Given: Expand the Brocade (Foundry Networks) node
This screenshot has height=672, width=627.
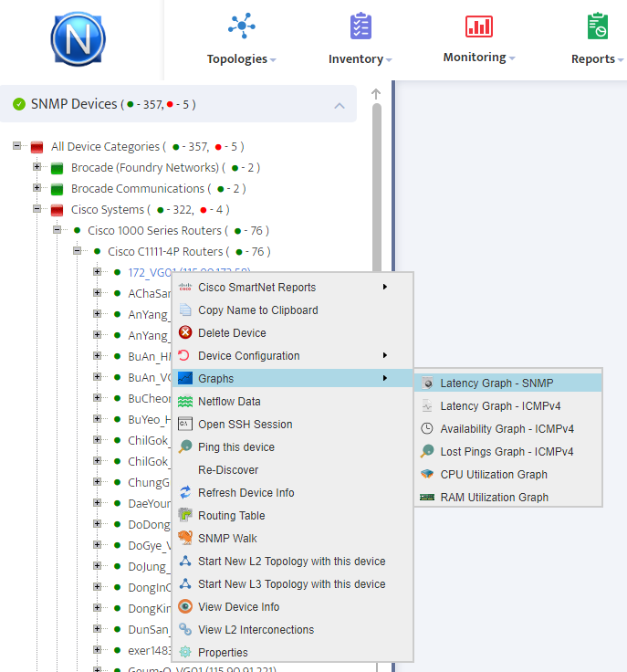Looking at the screenshot, I should pyautogui.click(x=37, y=167).
